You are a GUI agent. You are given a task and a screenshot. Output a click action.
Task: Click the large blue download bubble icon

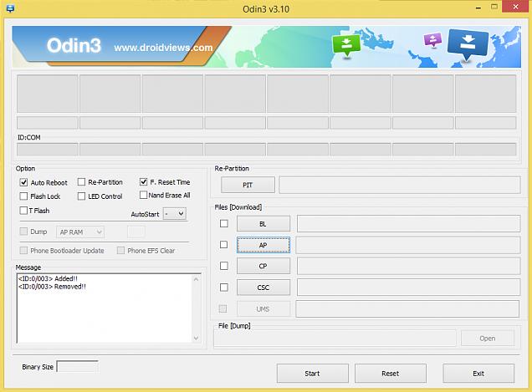tap(468, 45)
